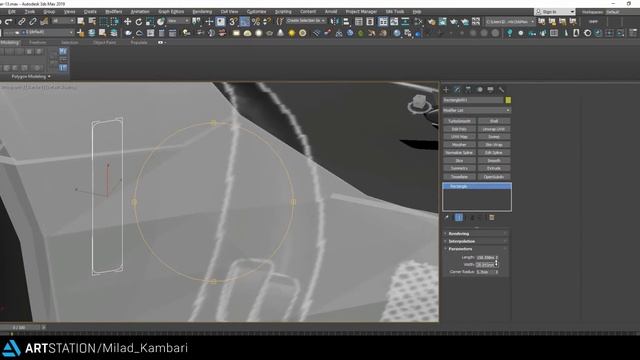Click the Align tool icon
The image size is (640, 360).
(346, 22)
